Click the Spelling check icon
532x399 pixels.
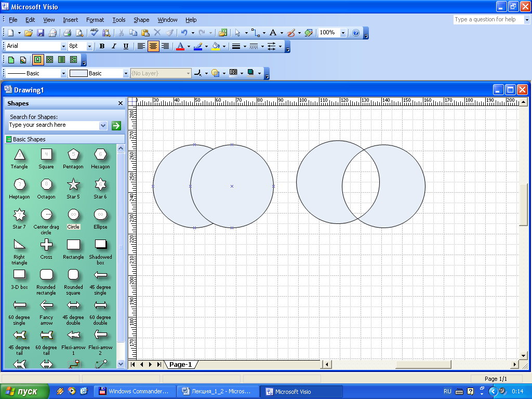tap(95, 33)
